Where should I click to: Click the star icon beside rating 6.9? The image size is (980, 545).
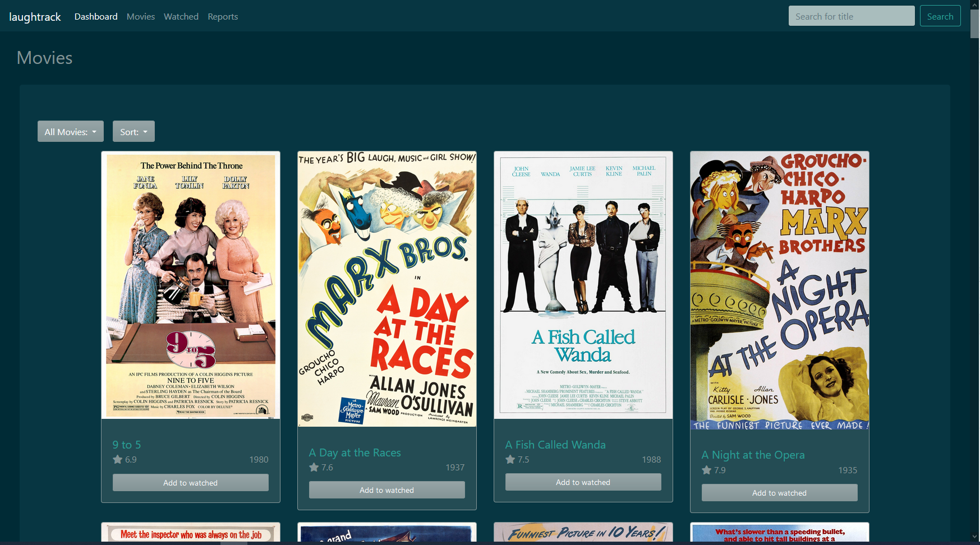pos(117,459)
